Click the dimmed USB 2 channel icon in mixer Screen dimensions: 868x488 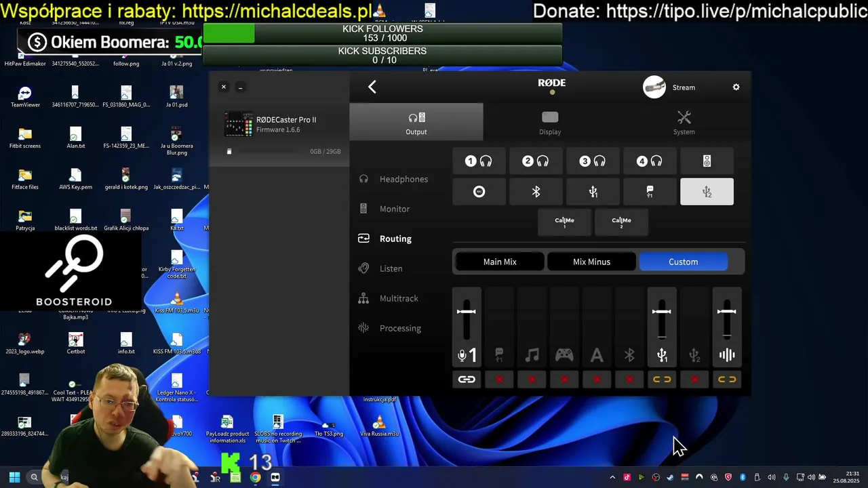[x=694, y=355]
